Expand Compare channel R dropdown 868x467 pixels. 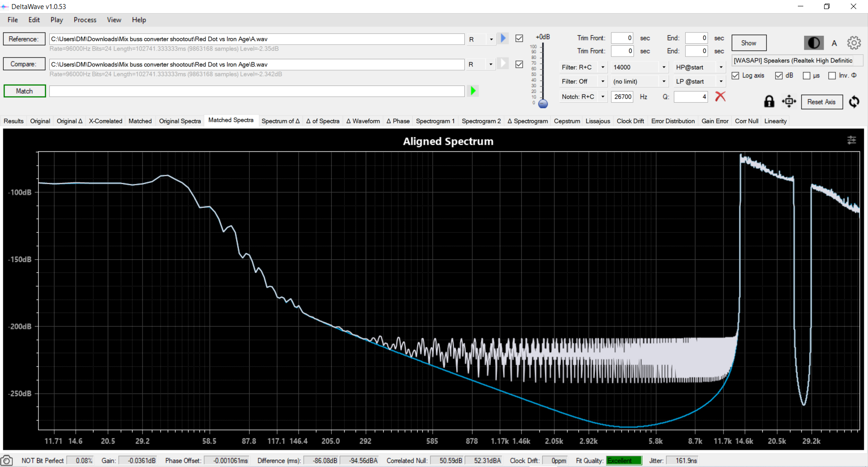click(491, 65)
